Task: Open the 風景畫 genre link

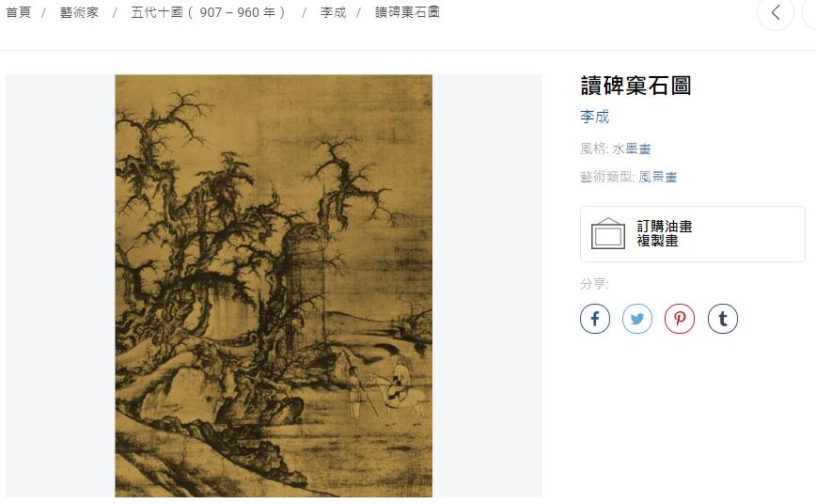Action: coord(658,177)
